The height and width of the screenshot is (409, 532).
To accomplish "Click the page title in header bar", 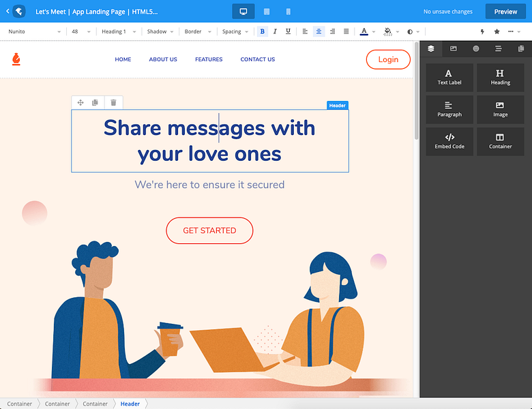I will (97, 12).
